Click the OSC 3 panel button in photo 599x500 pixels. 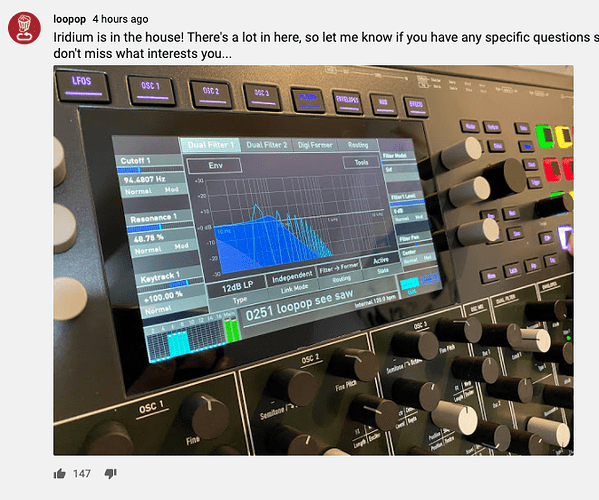tap(262, 97)
